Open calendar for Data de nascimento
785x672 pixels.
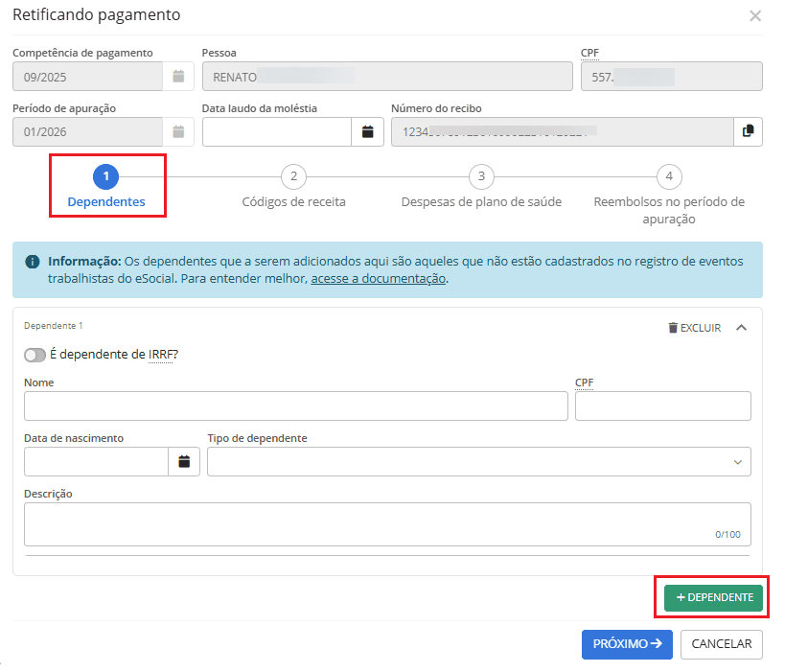[184, 462]
